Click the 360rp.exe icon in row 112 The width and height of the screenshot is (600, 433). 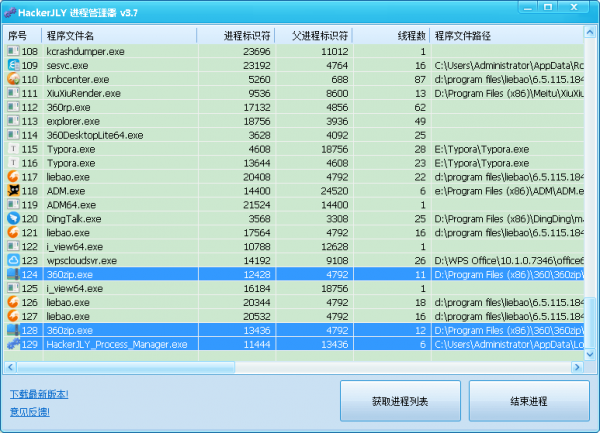click(13, 107)
